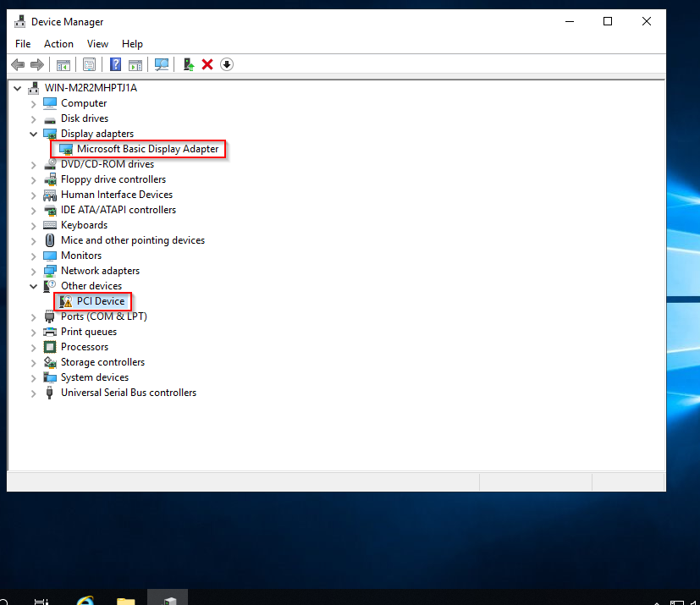This screenshot has width=700, height=605.
Task: Click the Disable device down-arrow icon
Action: (227, 64)
